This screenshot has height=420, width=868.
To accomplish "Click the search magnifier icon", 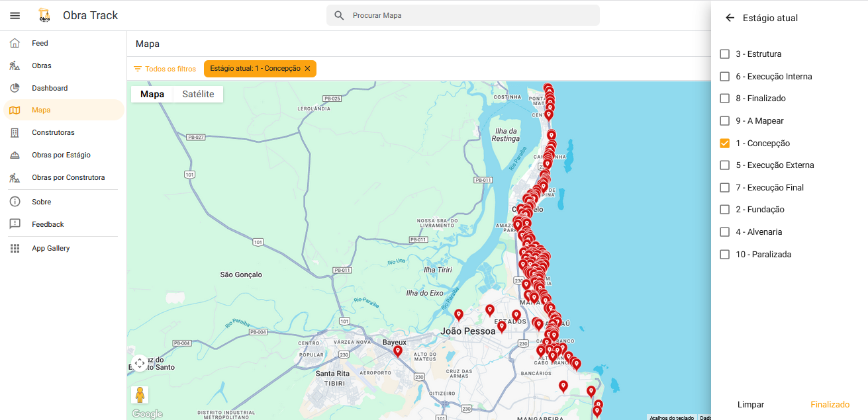I will 339,15.
